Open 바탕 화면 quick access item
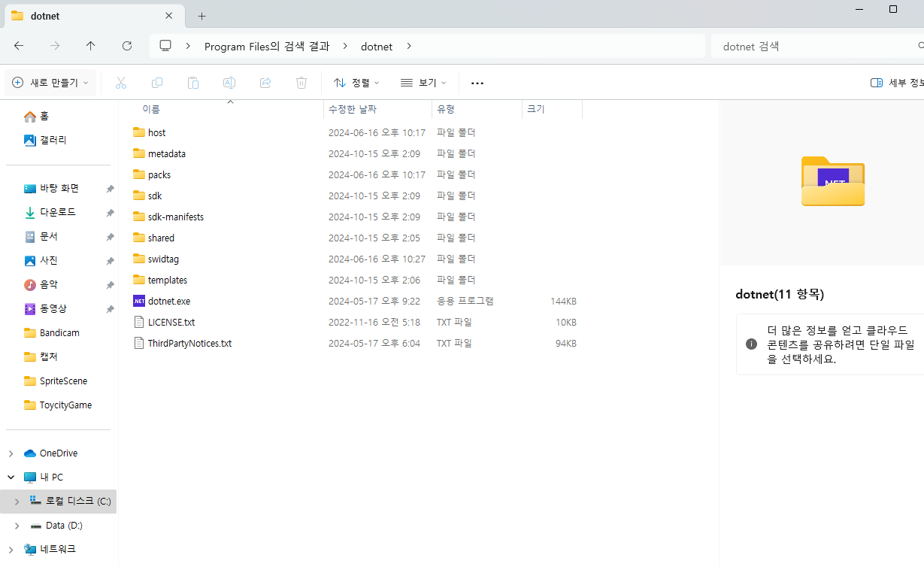 point(58,188)
